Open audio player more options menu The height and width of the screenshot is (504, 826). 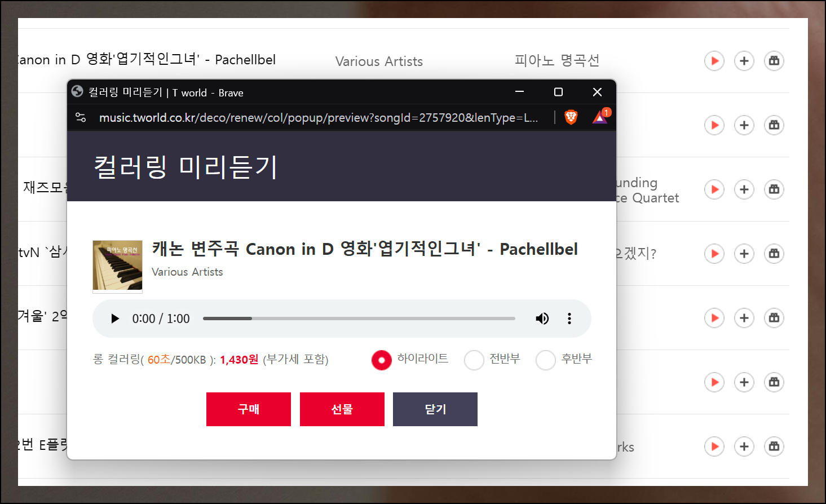[x=569, y=319]
